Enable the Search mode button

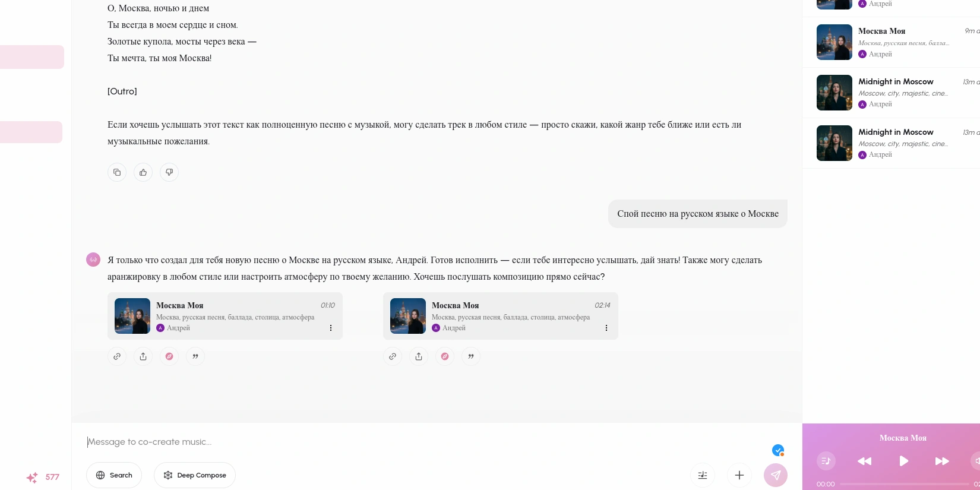[114, 475]
